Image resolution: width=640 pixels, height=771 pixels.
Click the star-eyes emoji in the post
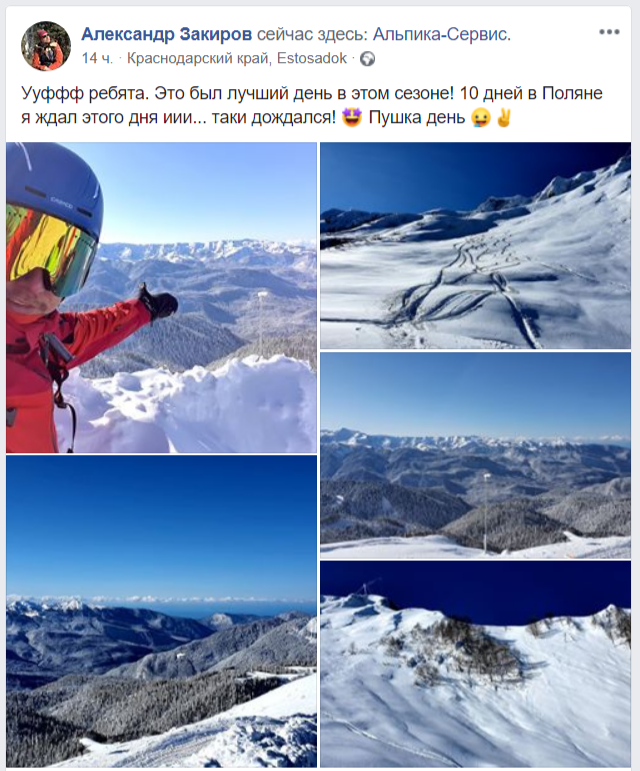(x=351, y=118)
